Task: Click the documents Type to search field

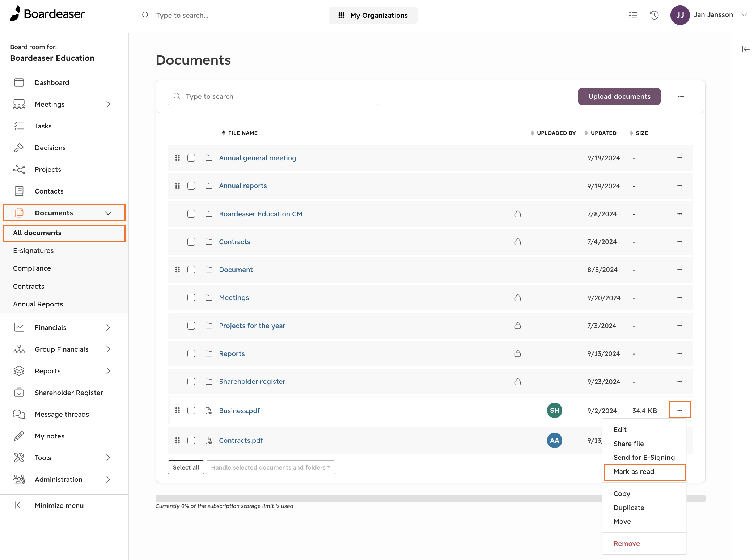Action: coord(273,96)
